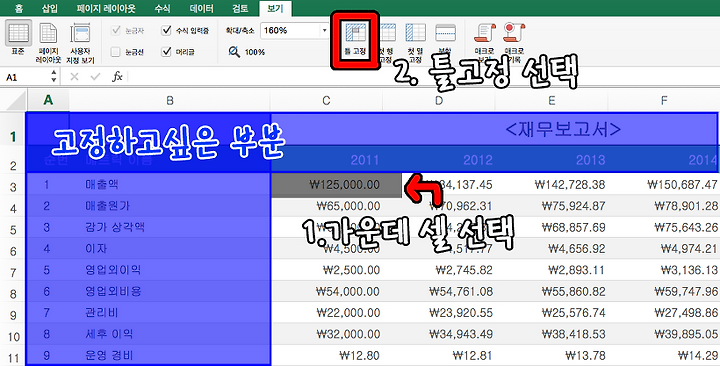Click the 영업외비용 label cell
The height and width of the screenshot is (366, 720).
coord(170,291)
